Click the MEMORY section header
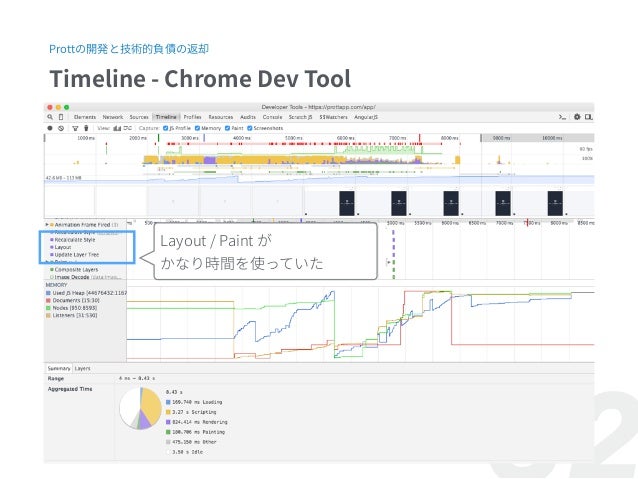638x479 pixels. point(56,285)
